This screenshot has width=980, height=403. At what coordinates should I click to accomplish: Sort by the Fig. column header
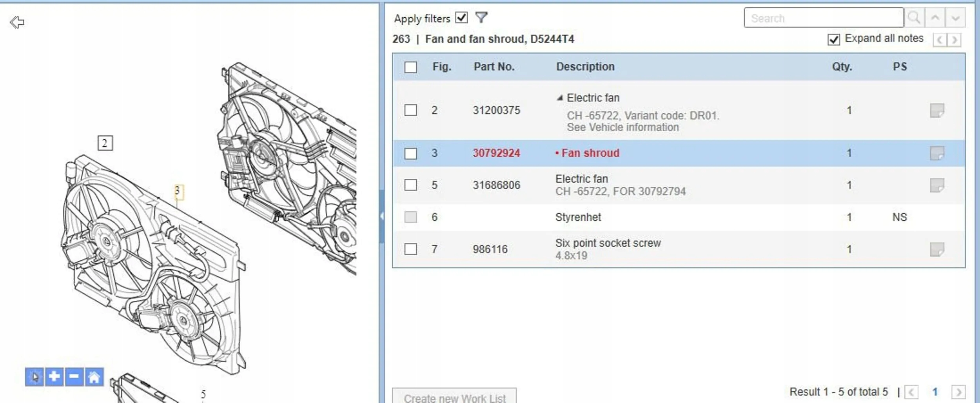pyautogui.click(x=442, y=67)
